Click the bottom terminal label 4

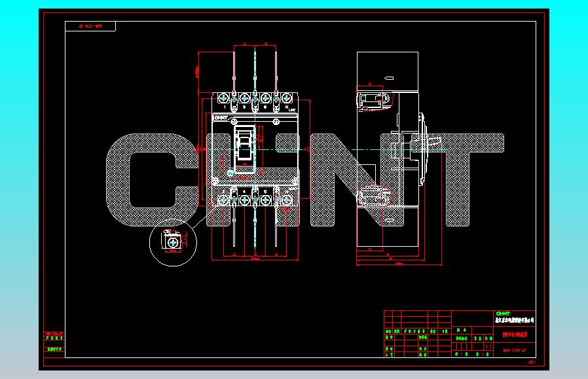[244, 192]
